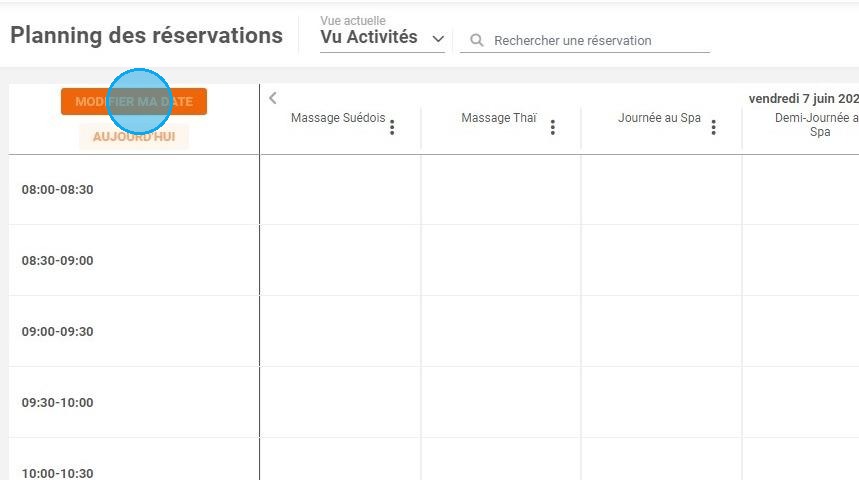Open Massage Thaï three-dot menu
Screen dimensions: 859x480
coord(553,127)
